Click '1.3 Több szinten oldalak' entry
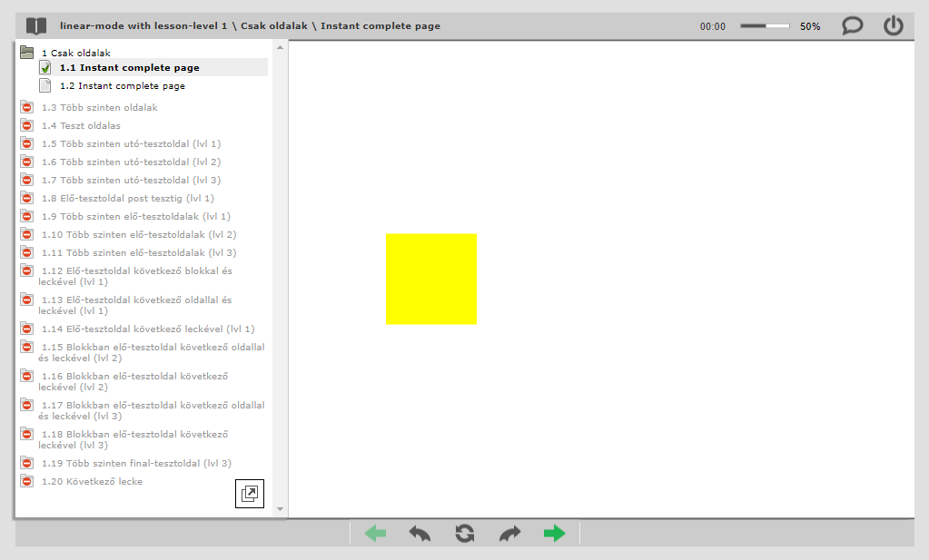 (99, 108)
